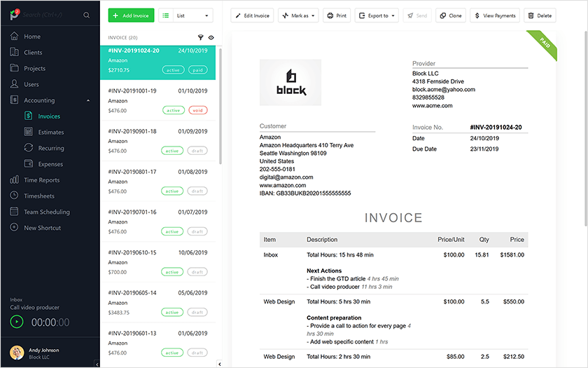Click the block.acme@yahoo.com email
Viewport: 588px width, 368px height.
444,90
